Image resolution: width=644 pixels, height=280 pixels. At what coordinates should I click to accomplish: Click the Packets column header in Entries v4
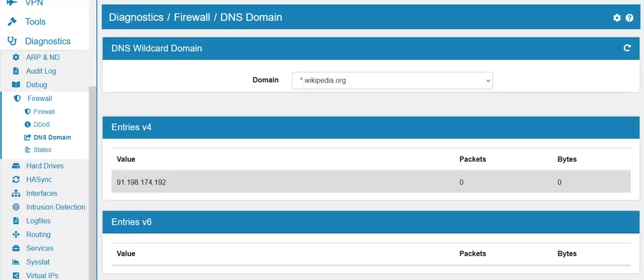coord(473,159)
